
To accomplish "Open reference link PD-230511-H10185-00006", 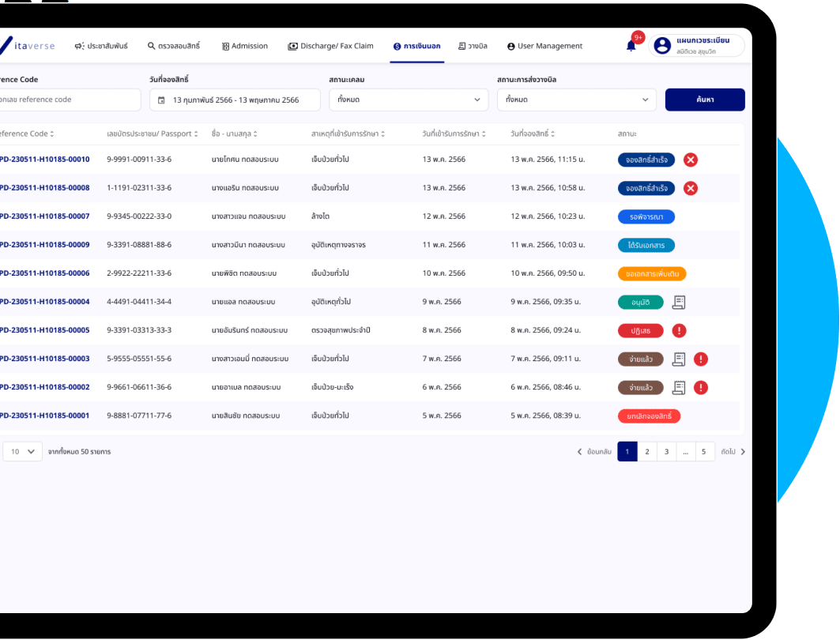I will coord(44,273).
